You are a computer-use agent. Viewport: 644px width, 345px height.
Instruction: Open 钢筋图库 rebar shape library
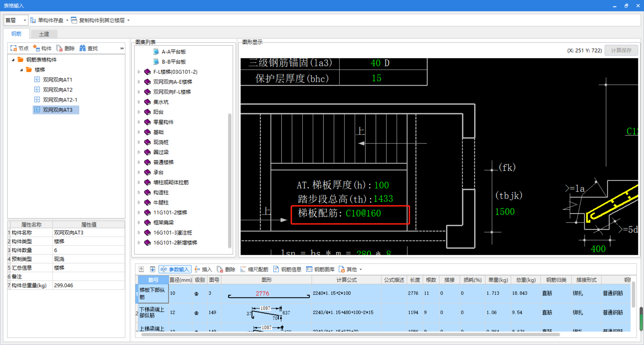coord(320,269)
